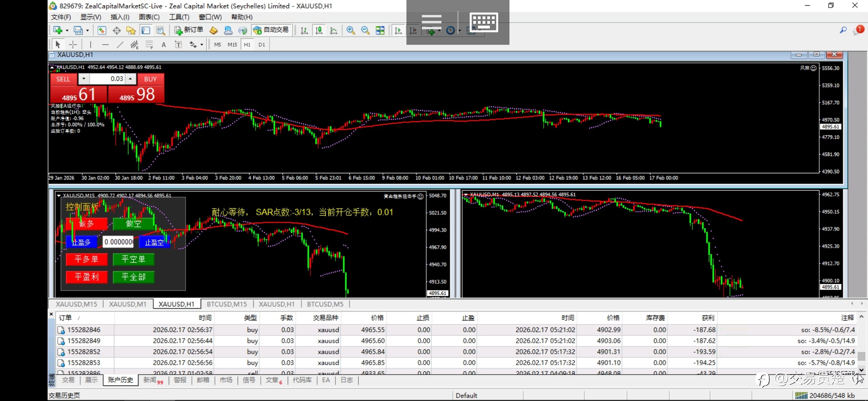Decrease lot size with down arrow

coord(84,79)
